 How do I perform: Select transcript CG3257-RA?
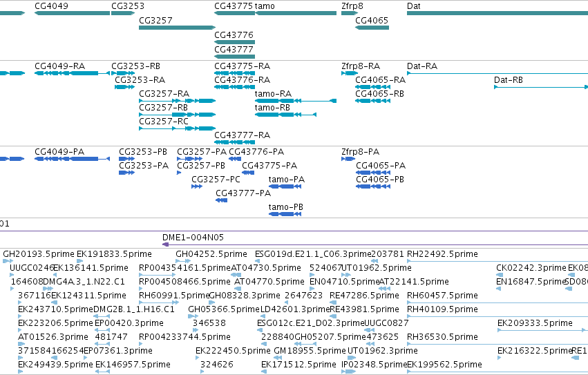pyautogui.click(x=177, y=101)
